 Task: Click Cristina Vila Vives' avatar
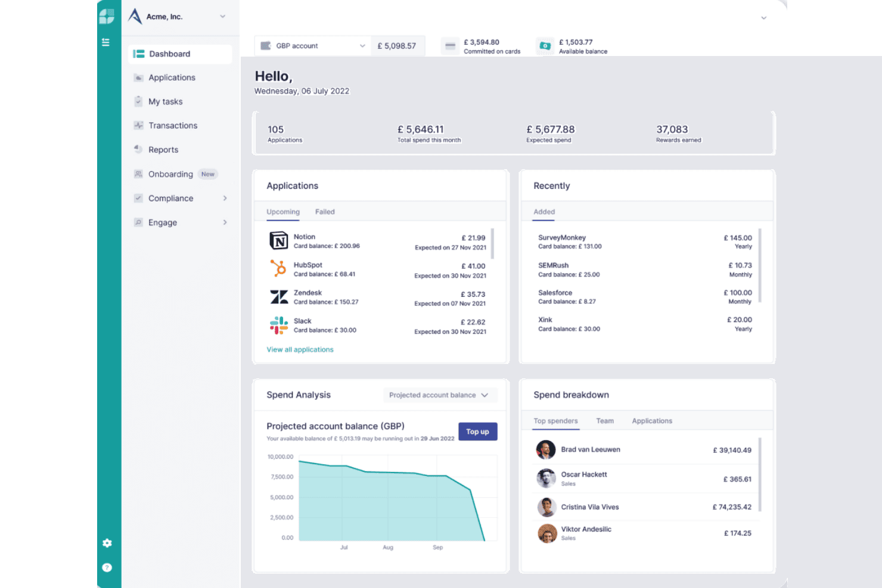(x=546, y=507)
